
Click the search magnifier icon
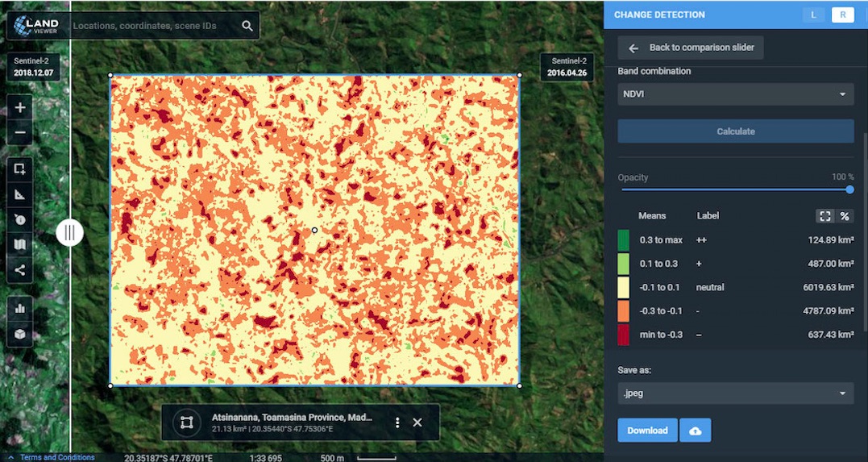[247, 26]
